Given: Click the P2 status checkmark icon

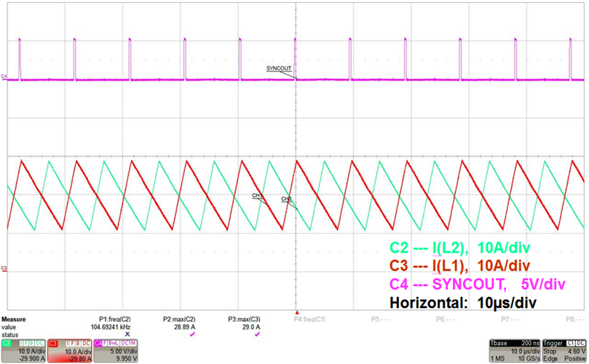Looking at the screenshot, I should coord(192,334).
